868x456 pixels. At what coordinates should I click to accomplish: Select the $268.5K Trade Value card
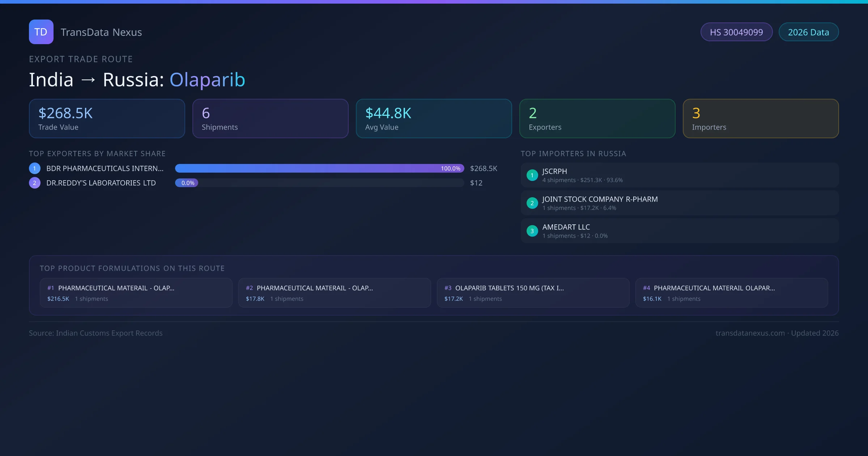tap(107, 119)
